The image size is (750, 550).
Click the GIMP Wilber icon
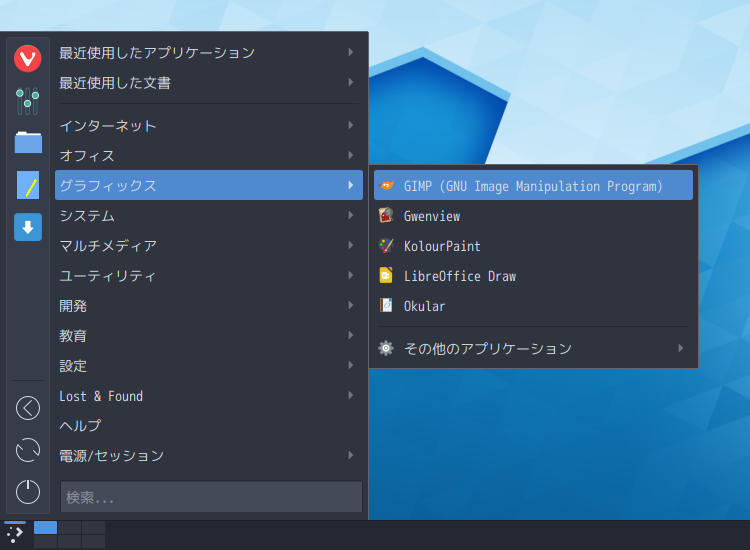tap(386, 185)
